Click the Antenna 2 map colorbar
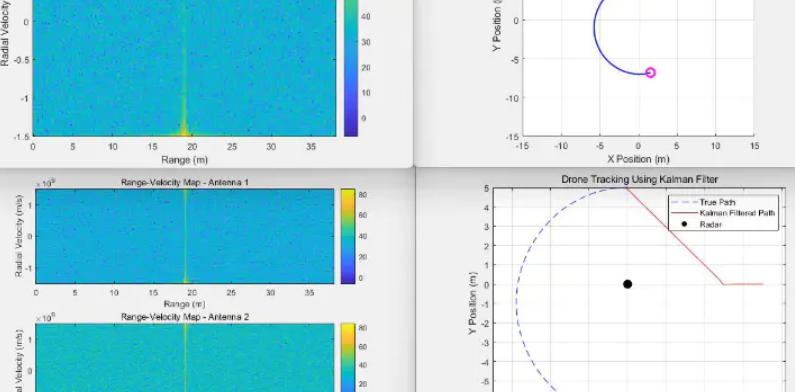This screenshot has width=795, height=392. (348, 358)
